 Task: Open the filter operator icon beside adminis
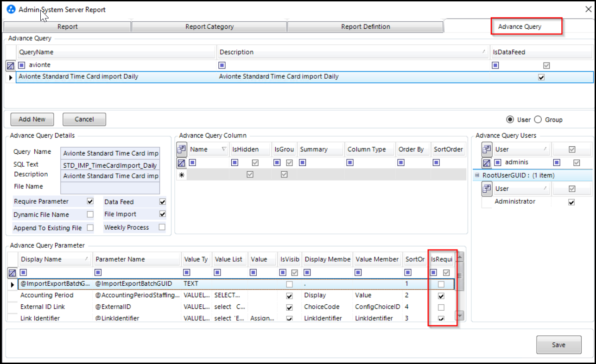(x=498, y=163)
